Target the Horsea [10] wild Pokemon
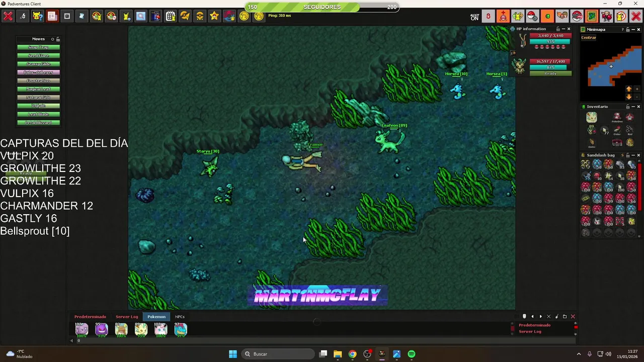Screen dimensions: 644x362 point(457,90)
